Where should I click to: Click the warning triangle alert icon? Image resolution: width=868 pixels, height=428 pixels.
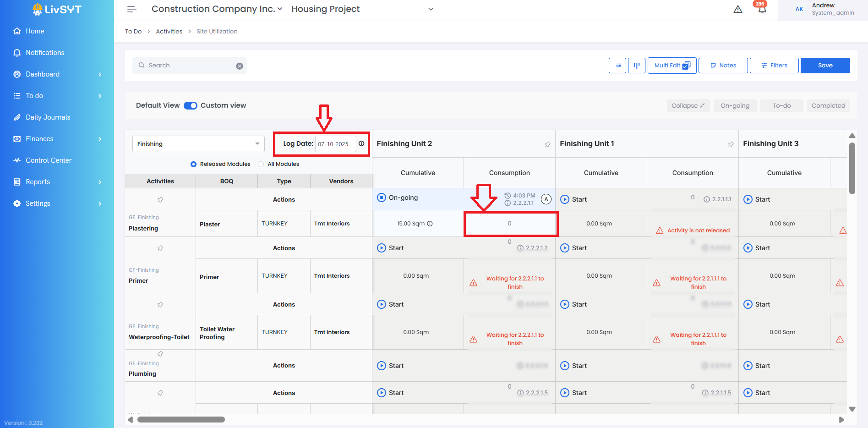point(738,9)
